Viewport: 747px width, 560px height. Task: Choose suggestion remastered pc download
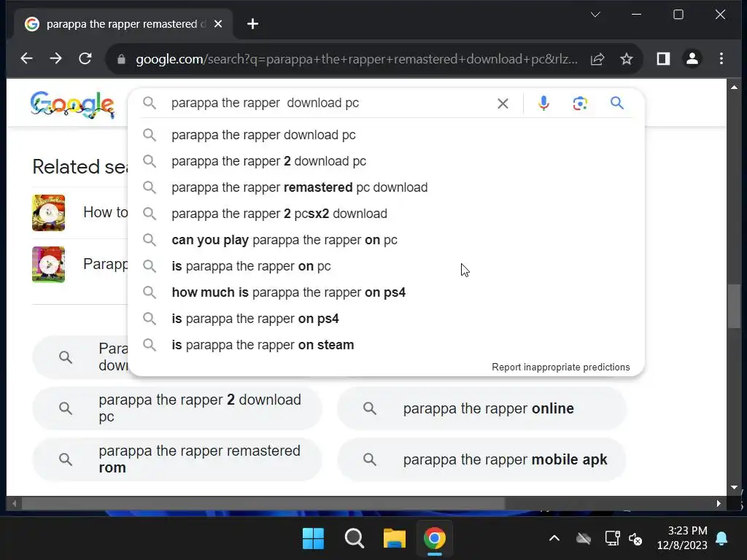coord(387,187)
